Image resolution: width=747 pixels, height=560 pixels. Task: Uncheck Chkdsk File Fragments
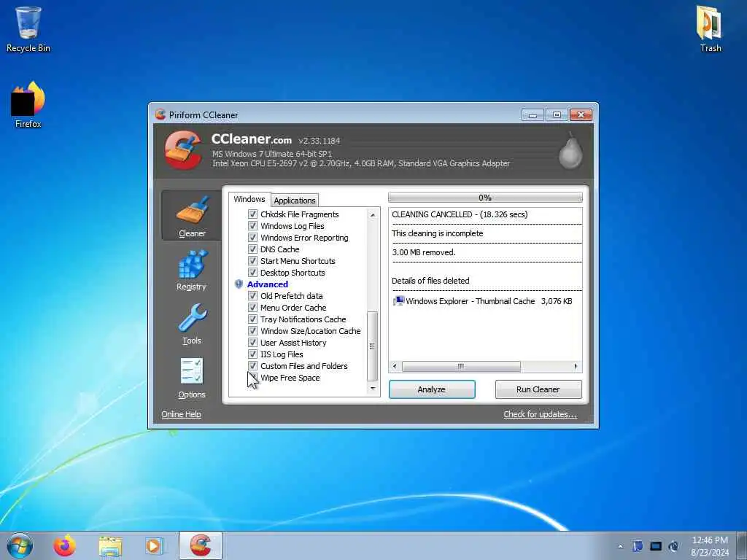(x=252, y=214)
